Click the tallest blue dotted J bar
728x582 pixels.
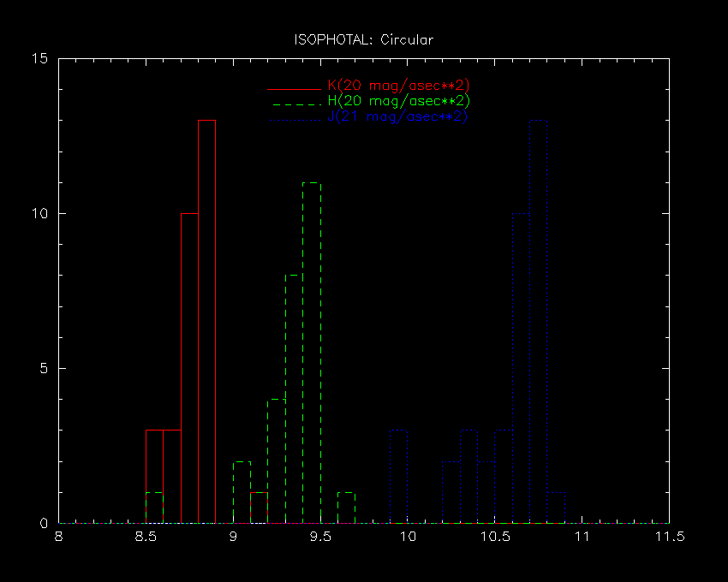coord(539,322)
